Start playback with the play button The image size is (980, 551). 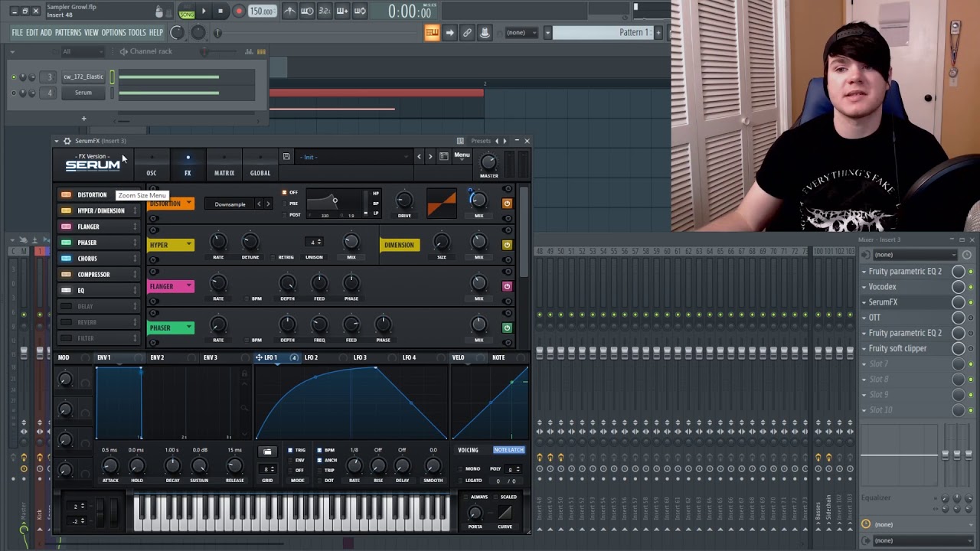pos(204,11)
